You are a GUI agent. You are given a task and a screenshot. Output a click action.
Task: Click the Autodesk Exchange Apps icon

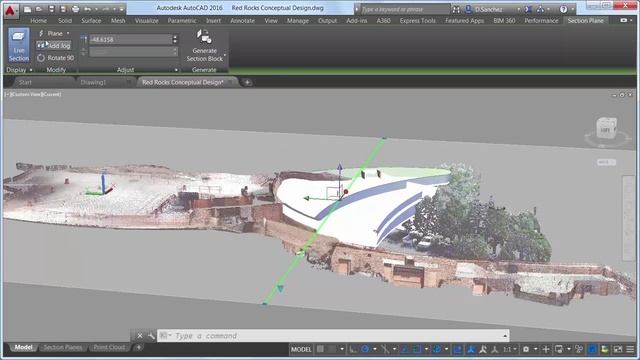(x=528, y=9)
